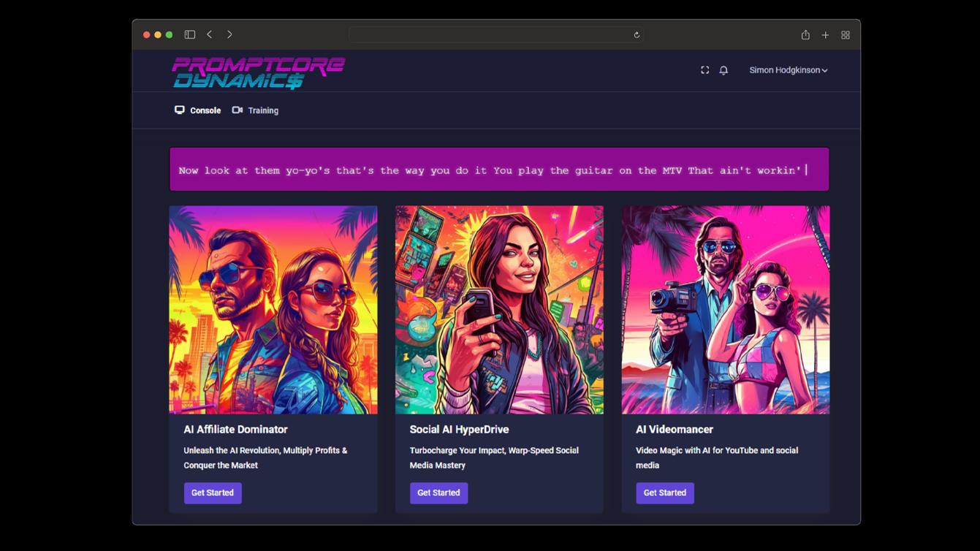Get Started with Social AI HyperDrive
This screenshot has height=551, width=980.
click(438, 493)
